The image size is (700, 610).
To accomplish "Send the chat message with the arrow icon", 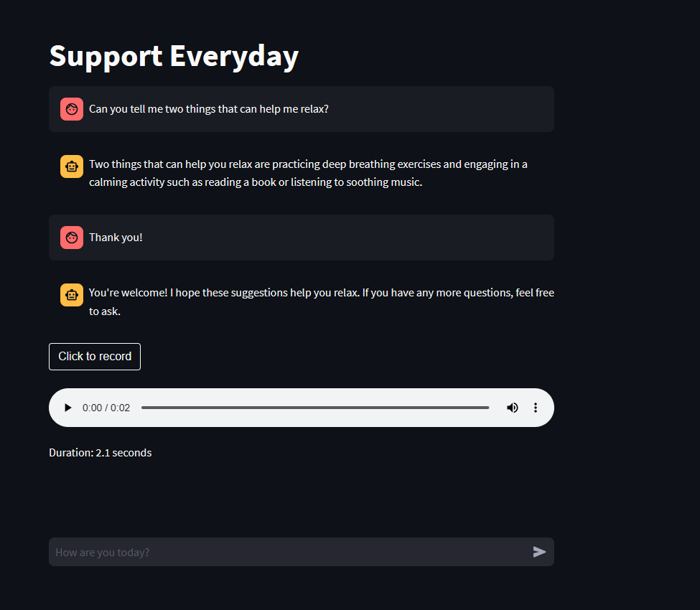I will click(x=539, y=552).
